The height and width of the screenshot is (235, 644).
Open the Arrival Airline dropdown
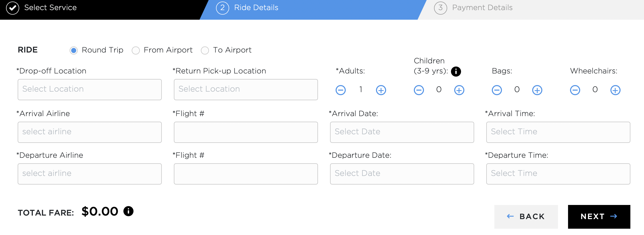pos(90,132)
